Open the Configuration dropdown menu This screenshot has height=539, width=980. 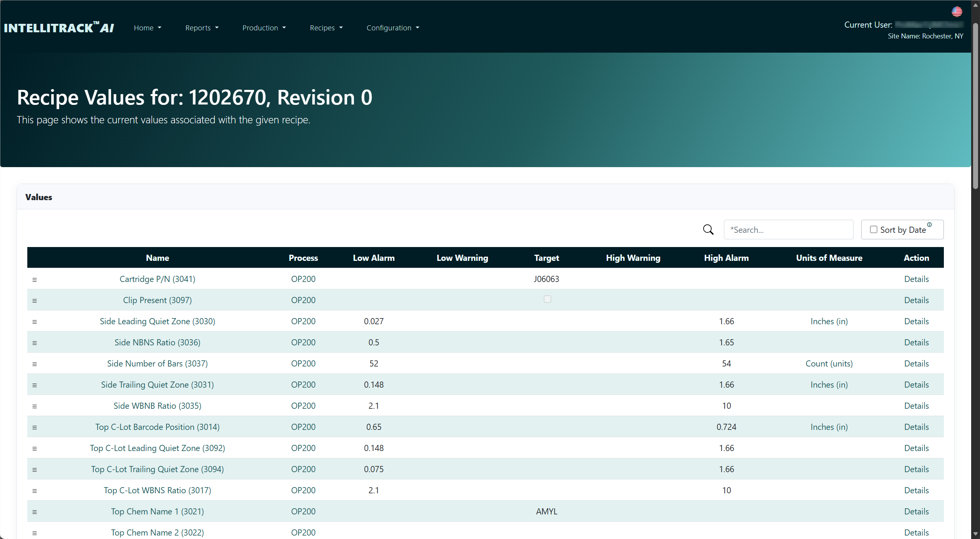point(393,28)
